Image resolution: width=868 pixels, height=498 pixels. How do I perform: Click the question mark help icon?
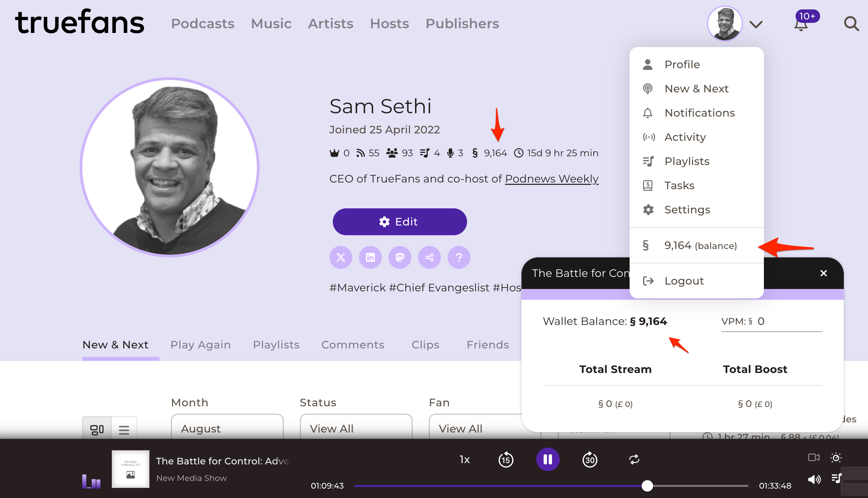click(x=459, y=257)
